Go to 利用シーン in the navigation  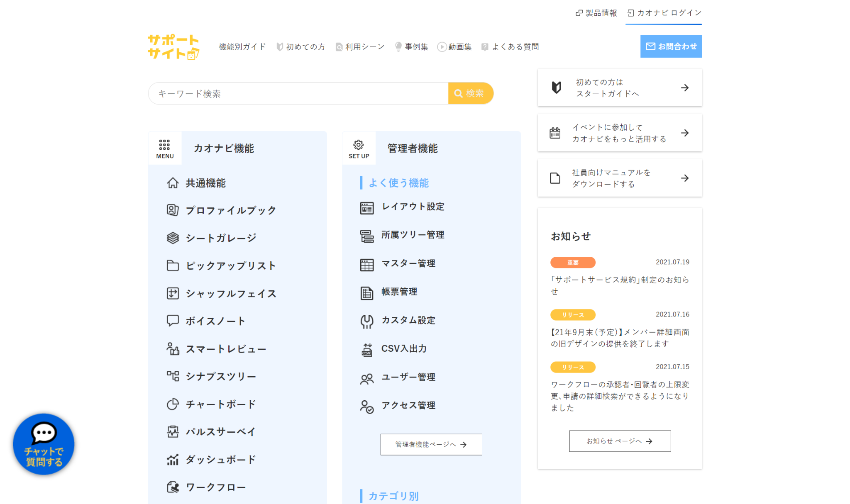click(360, 47)
